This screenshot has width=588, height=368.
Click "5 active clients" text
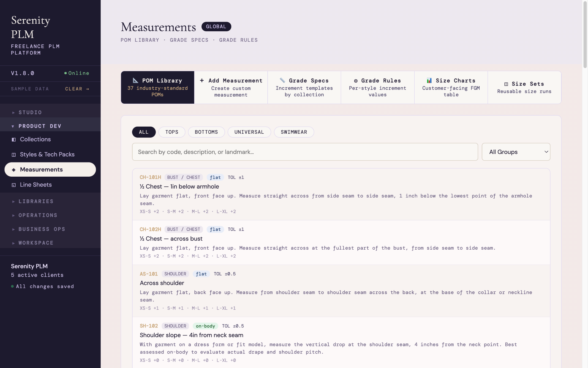37,275
